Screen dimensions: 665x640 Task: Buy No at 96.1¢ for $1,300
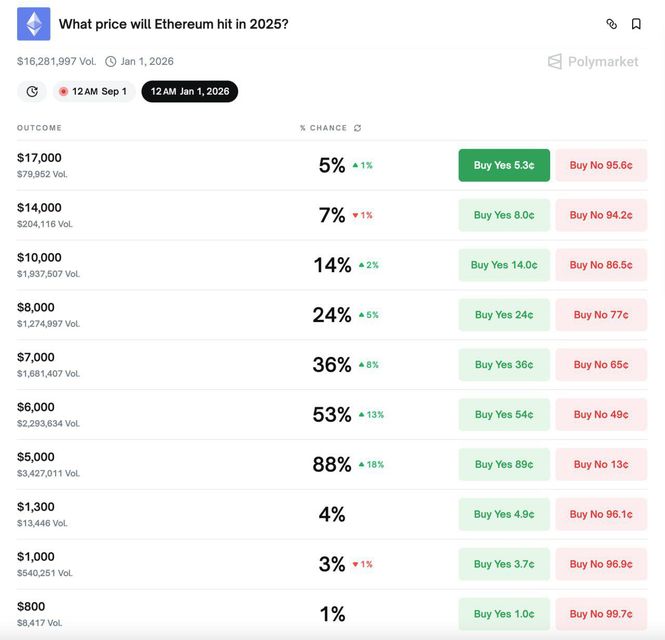pyautogui.click(x=601, y=514)
